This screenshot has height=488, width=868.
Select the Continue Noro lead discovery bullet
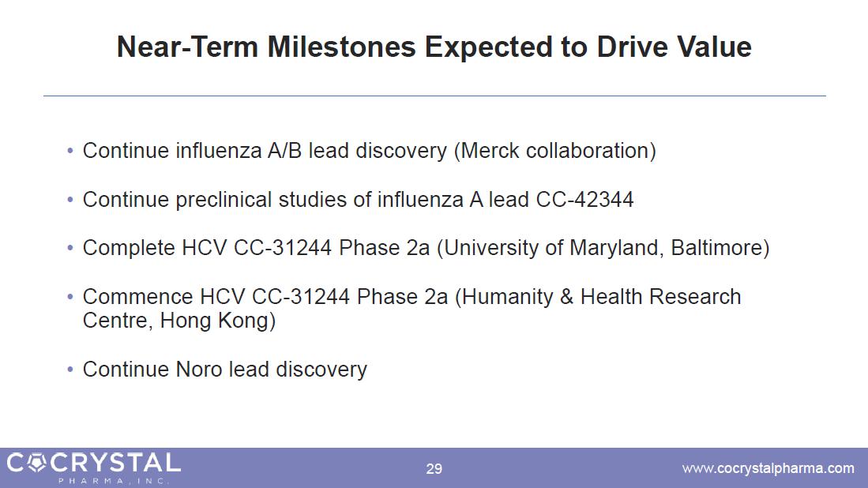coord(225,369)
